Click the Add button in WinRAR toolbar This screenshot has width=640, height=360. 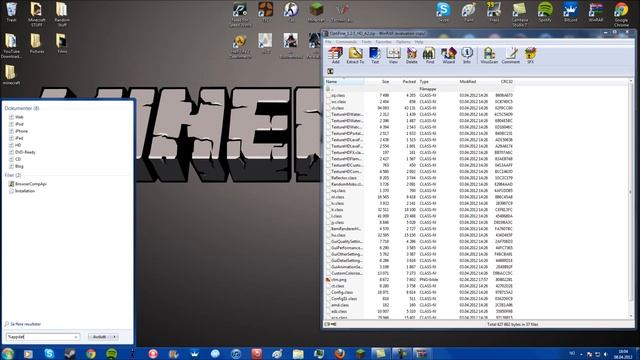click(x=336, y=55)
